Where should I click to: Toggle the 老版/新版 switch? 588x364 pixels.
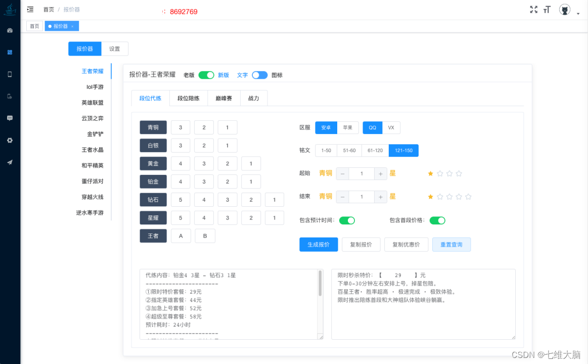206,75
